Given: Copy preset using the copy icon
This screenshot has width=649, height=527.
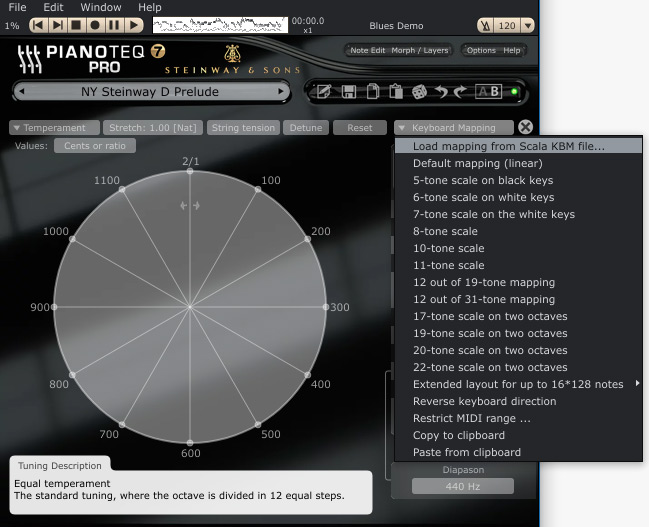Looking at the screenshot, I should 373,91.
